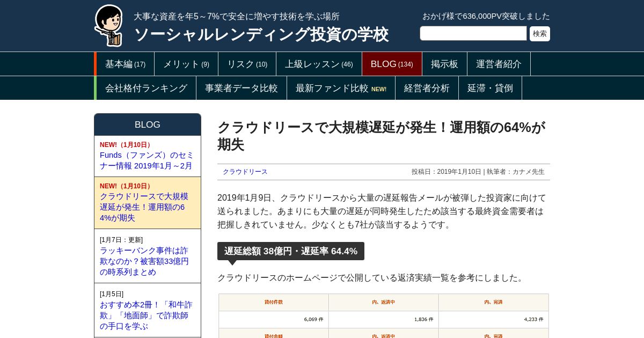Open 事業者データ比較 page

[x=241, y=88]
